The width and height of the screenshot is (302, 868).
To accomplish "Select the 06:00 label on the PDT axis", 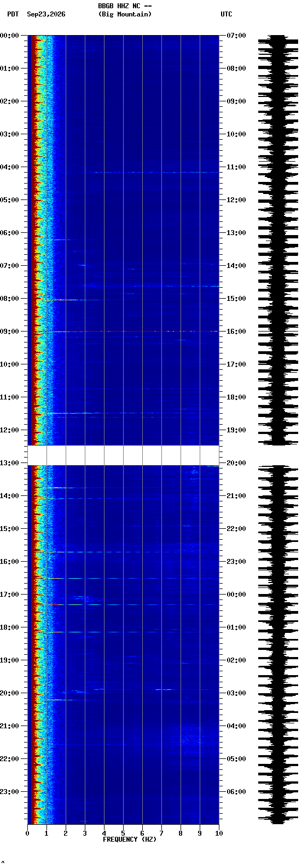I will (10, 233).
